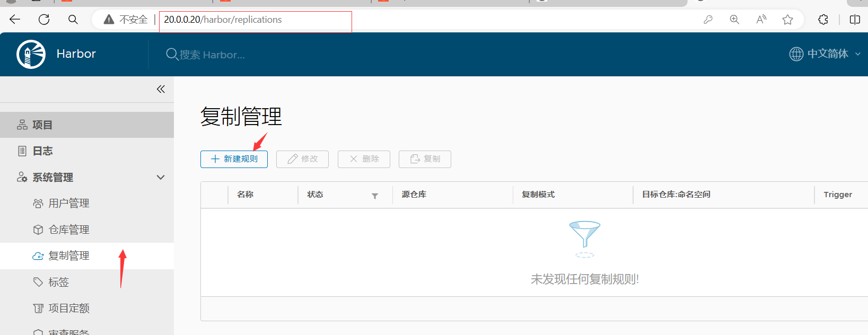Screen dimensions: 868x335
Task: Click the Harbor search magnifier icon
Action: click(x=172, y=54)
